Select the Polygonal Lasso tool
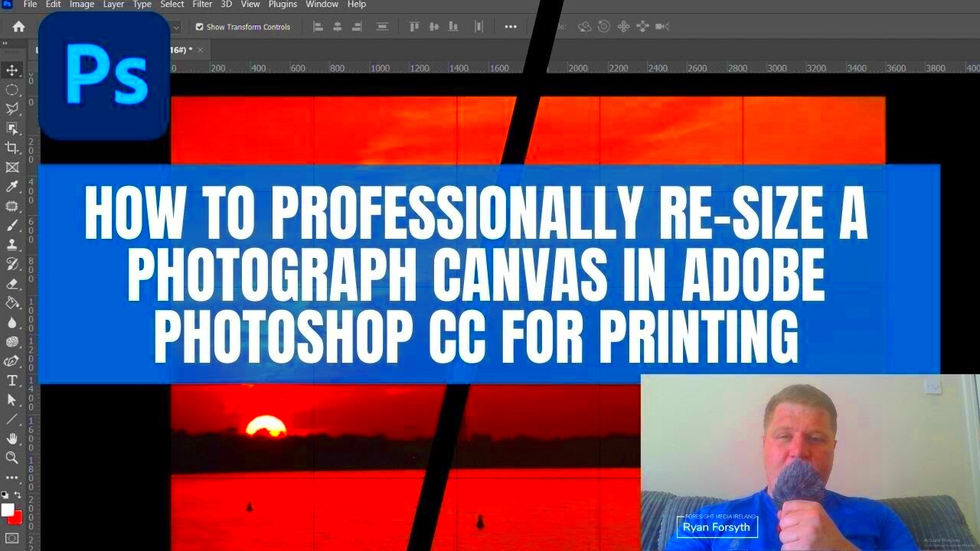The height and width of the screenshot is (551, 980). coord(12,109)
